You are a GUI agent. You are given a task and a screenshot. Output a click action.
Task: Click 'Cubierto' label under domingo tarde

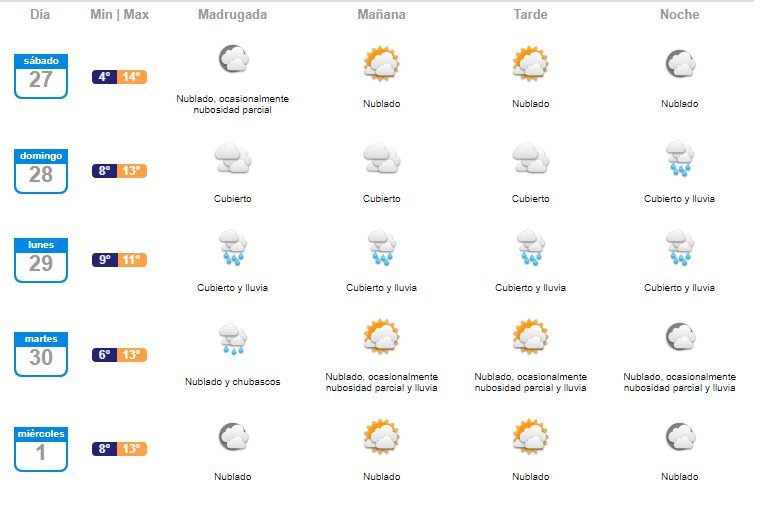pos(531,199)
